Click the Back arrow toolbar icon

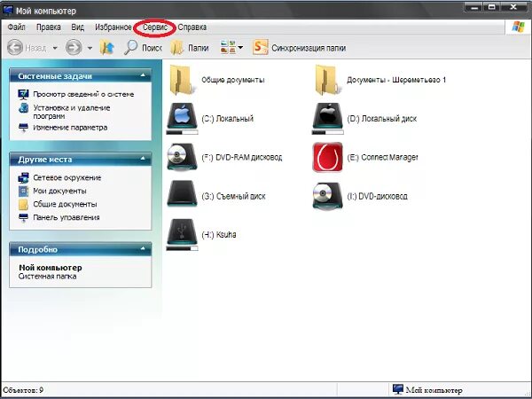15,48
